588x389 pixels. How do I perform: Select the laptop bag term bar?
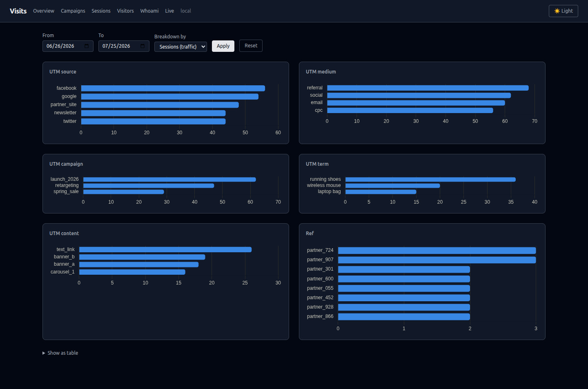pos(381,192)
